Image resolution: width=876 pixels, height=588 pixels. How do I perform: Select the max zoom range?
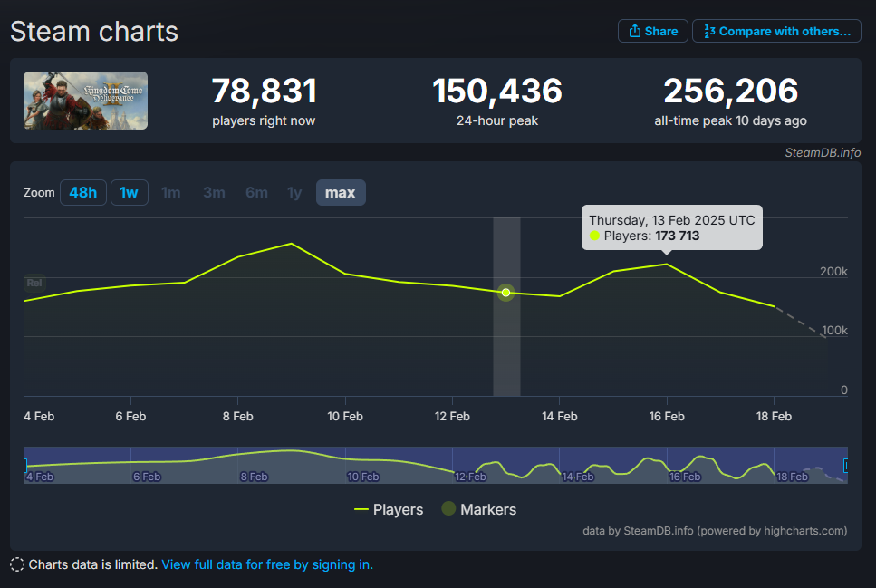click(341, 192)
